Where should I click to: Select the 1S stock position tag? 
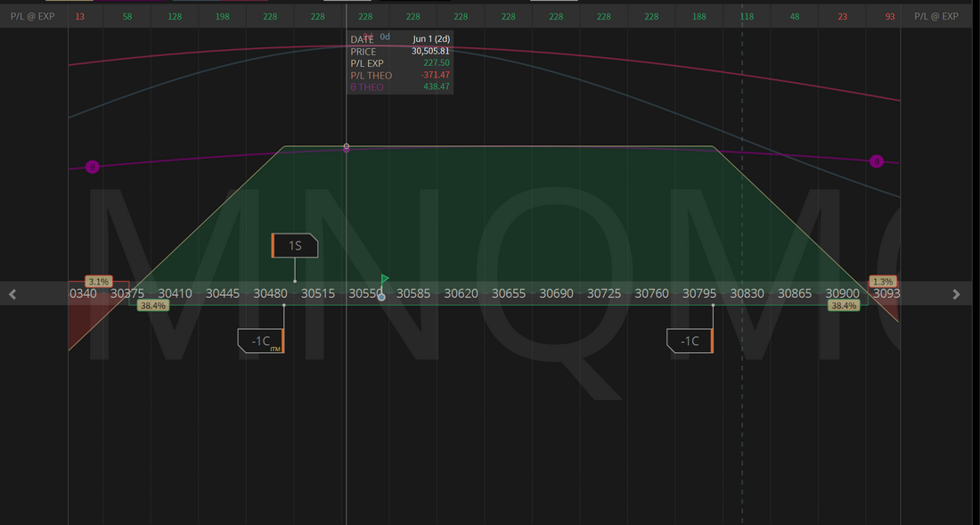(x=295, y=246)
